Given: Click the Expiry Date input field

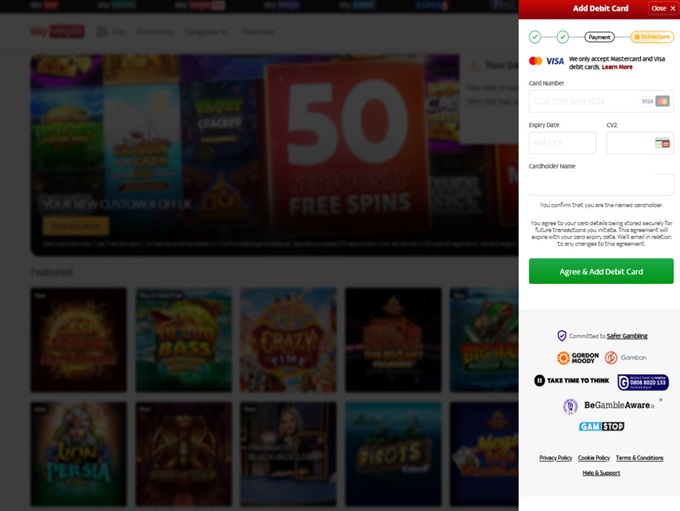Looking at the screenshot, I should click(x=562, y=143).
